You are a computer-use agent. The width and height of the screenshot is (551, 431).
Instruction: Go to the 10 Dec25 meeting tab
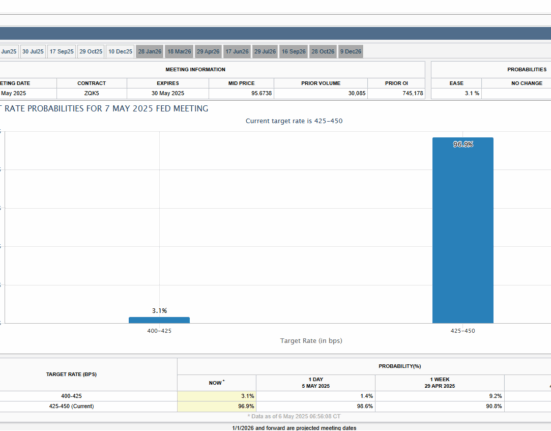pyautogui.click(x=120, y=52)
